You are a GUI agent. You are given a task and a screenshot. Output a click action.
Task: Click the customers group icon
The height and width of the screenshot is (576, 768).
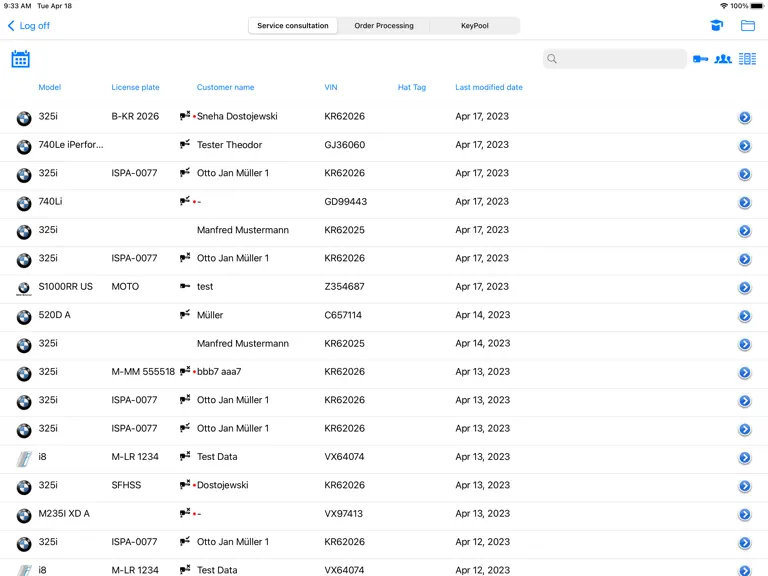point(723,59)
